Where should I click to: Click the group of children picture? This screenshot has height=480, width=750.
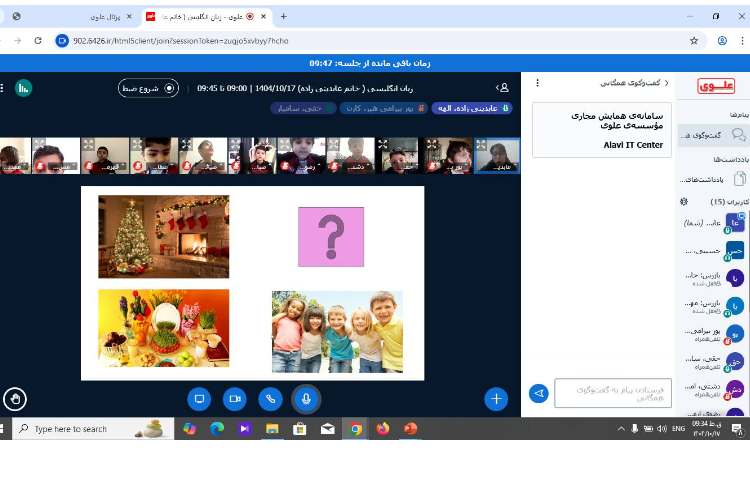pyautogui.click(x=337, y=332)
